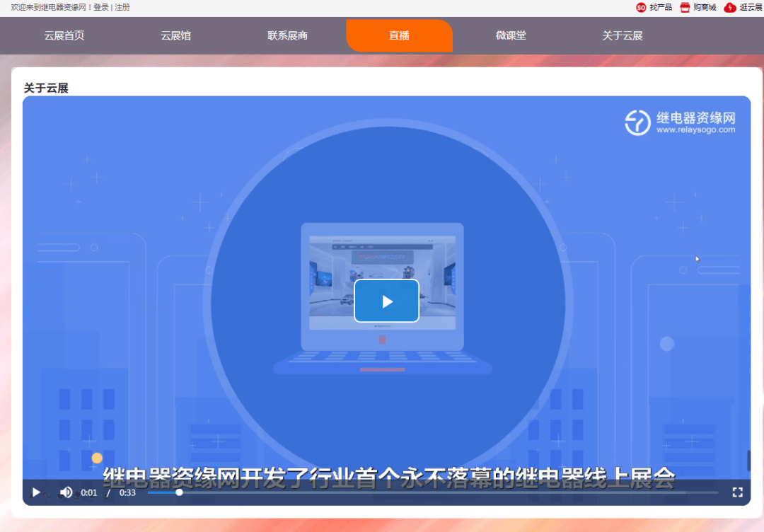Click the 继电器资缘网 logo on the video
Screen dimensions: 764x532
click(682, 122)
